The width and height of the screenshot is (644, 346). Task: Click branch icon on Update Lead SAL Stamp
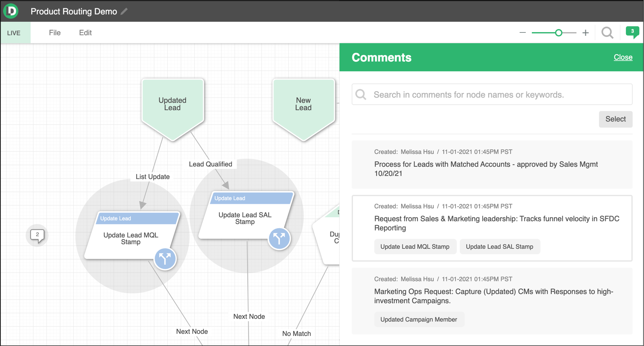(x=279, y=238)
